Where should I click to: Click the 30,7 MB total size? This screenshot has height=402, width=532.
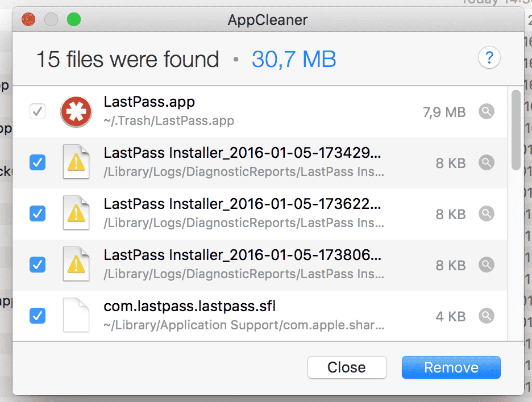294,59
